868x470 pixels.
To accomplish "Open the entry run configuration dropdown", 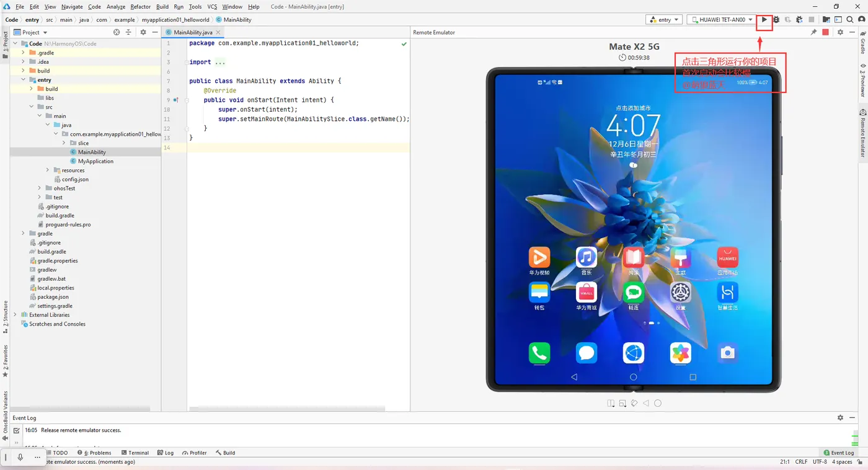I will coord(663,20).
